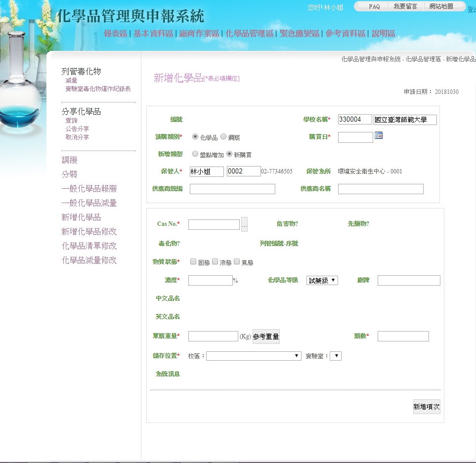Open the 基本資料區 menu

[153, 34]
